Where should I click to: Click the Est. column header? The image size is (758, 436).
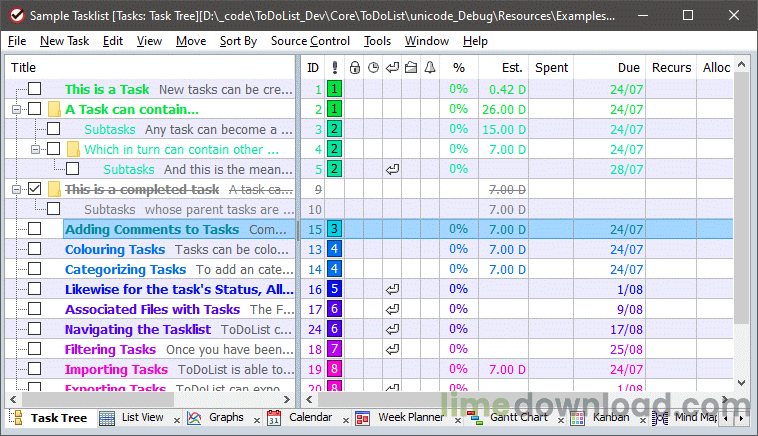(x=511, y=68)
